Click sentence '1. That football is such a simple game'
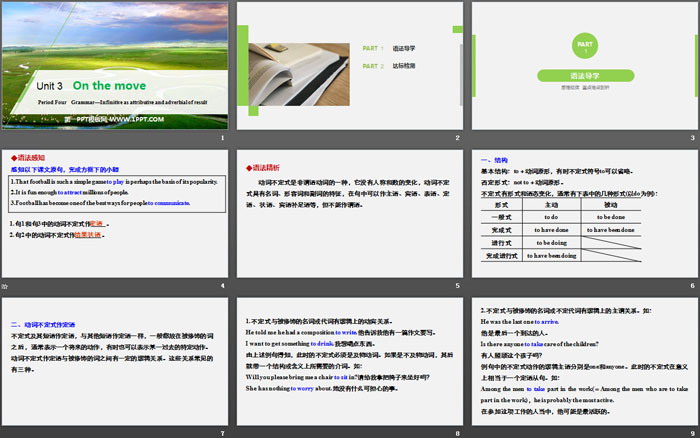 tap(114, 182)
